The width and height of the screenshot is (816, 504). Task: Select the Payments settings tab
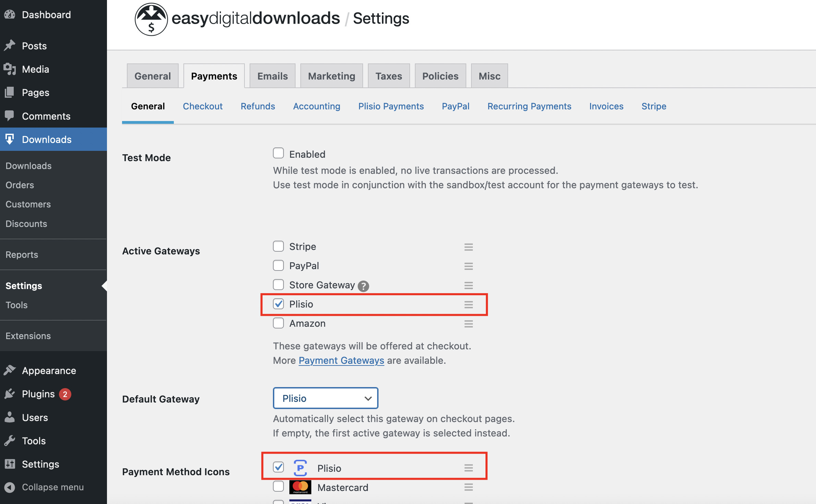[x=214, y=76]
